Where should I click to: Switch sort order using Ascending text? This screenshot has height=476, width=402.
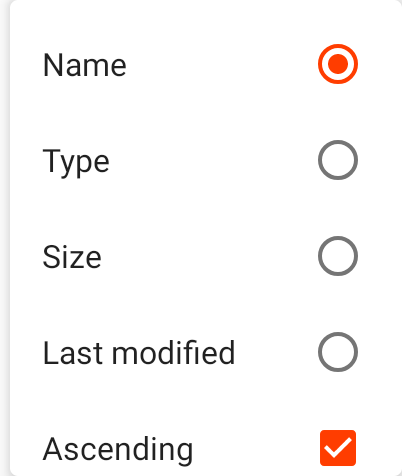pyautogui.click(x=118, y=451)
